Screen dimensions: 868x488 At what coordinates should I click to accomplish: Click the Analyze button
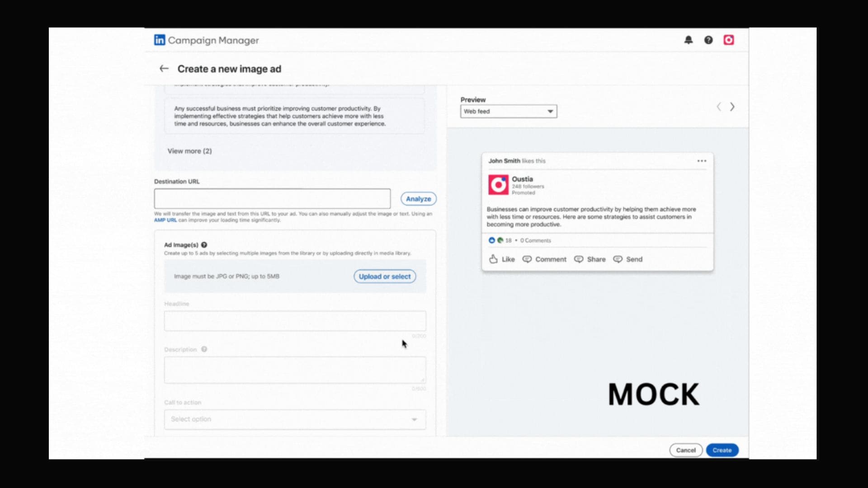click(418, 199)
